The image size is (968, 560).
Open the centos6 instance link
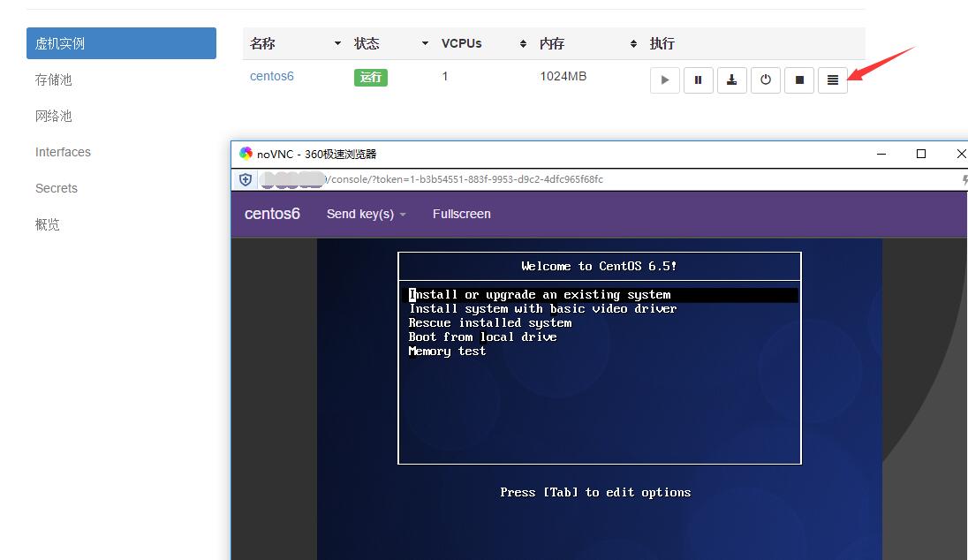tap(272, 76)
